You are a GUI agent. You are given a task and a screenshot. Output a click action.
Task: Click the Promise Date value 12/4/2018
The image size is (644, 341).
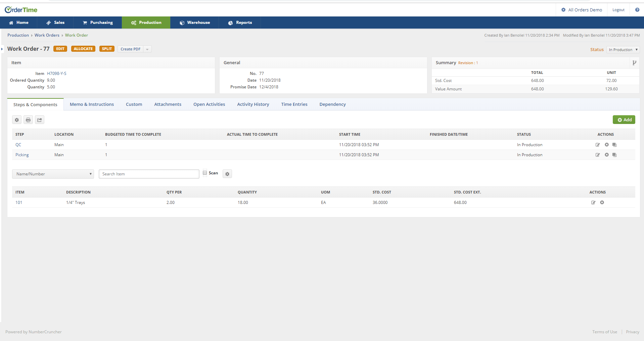coord(269,87)
